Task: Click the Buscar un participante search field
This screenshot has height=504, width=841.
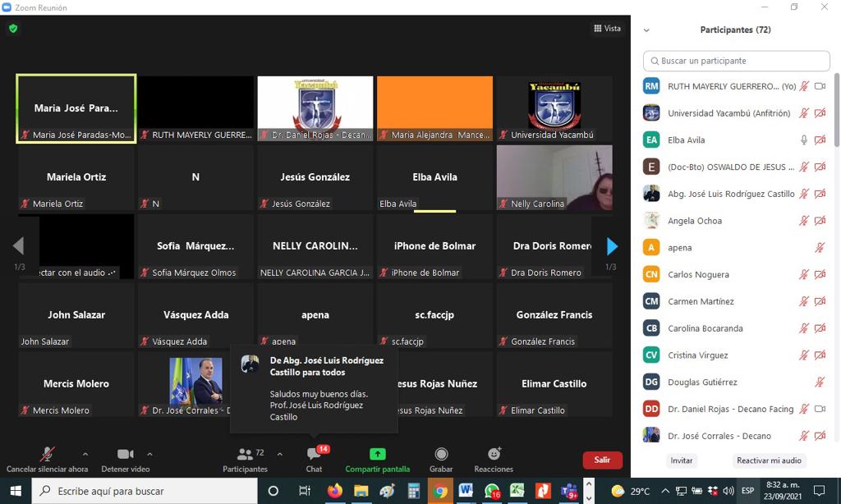Action: point(737,61)
